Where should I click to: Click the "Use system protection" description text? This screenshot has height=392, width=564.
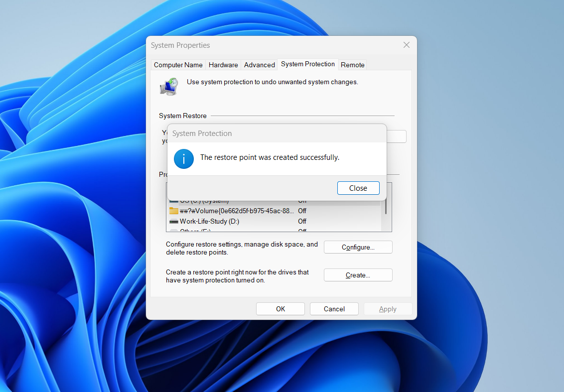point(273,82)
